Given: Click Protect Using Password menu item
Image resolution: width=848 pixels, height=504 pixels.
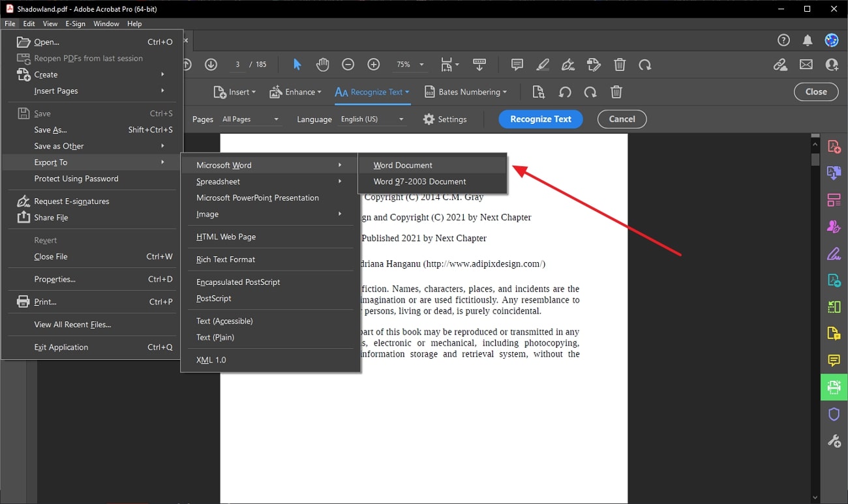Looking at the screenshot, I should 92,179.
